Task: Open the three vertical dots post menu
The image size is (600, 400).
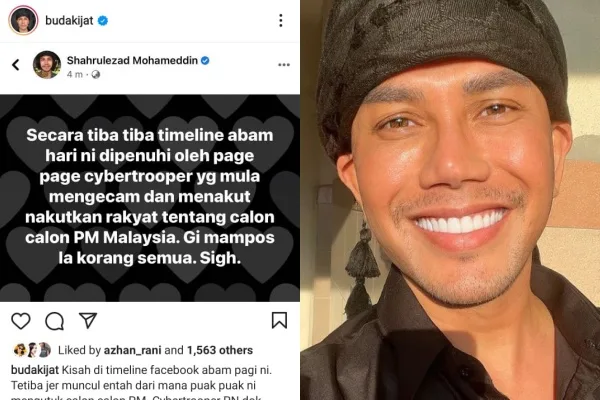Action: tap(281, 20)
